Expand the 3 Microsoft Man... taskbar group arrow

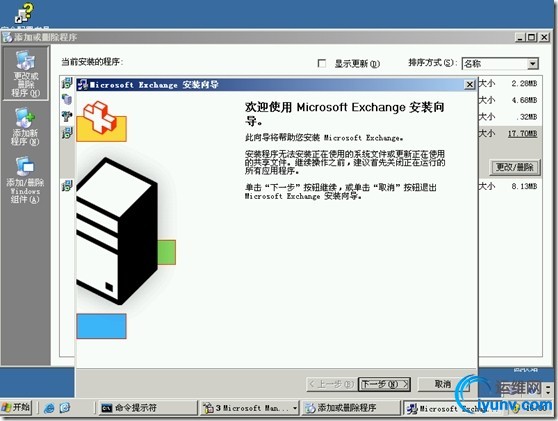295,408
